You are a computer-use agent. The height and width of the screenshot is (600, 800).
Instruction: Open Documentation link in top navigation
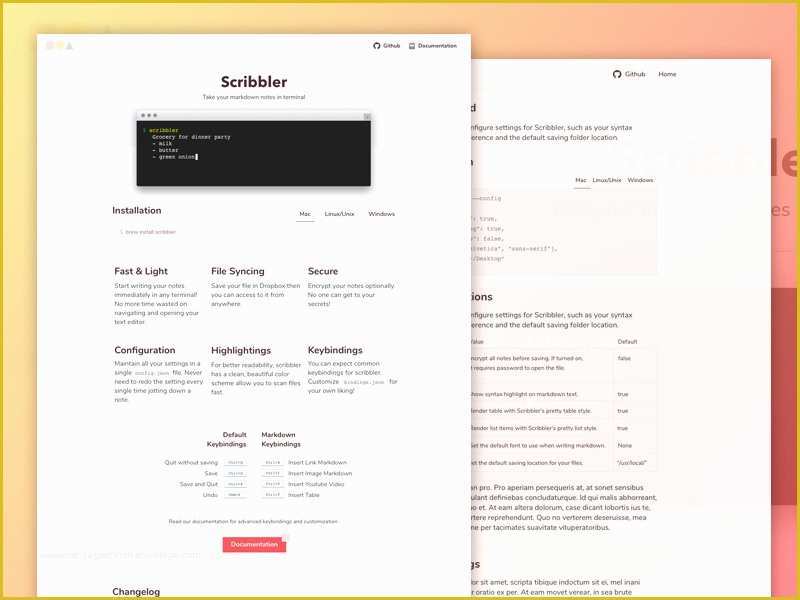[x=437, y=46]
